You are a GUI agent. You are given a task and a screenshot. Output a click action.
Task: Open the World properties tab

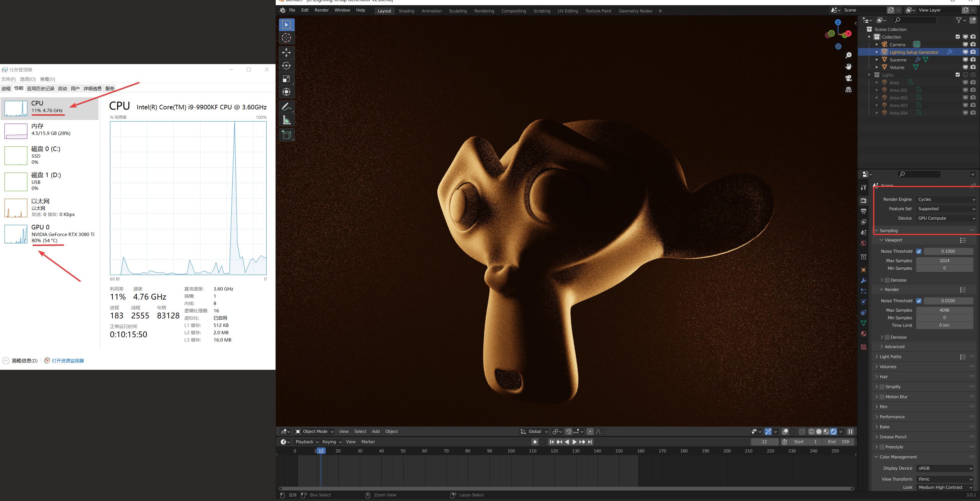863,243
